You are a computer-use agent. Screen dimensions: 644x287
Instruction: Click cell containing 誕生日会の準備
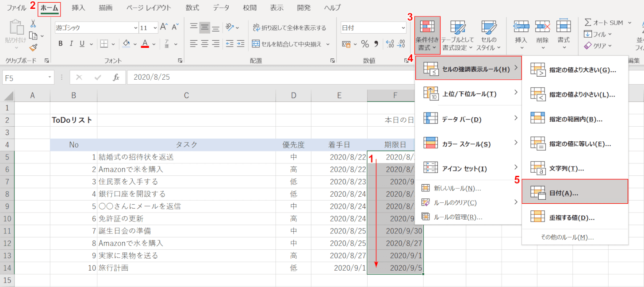click(x=186, y=231)
